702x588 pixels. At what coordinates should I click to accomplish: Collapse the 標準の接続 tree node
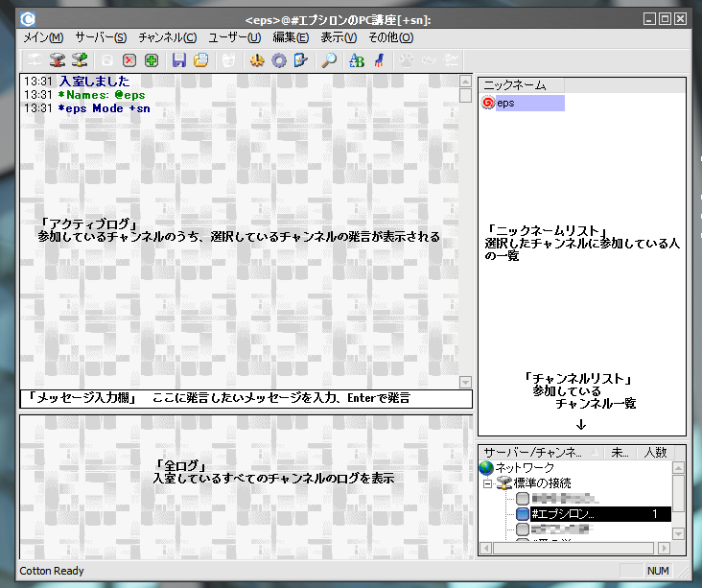(486, 484)
